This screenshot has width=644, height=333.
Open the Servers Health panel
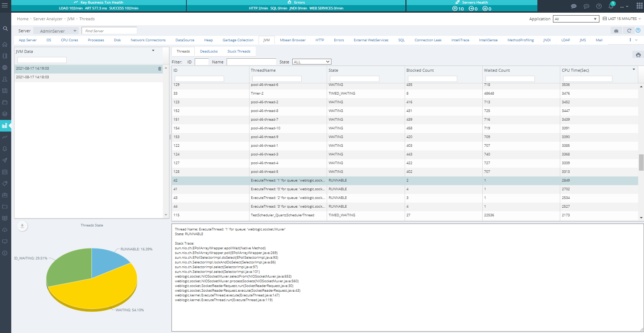[472, 5]
